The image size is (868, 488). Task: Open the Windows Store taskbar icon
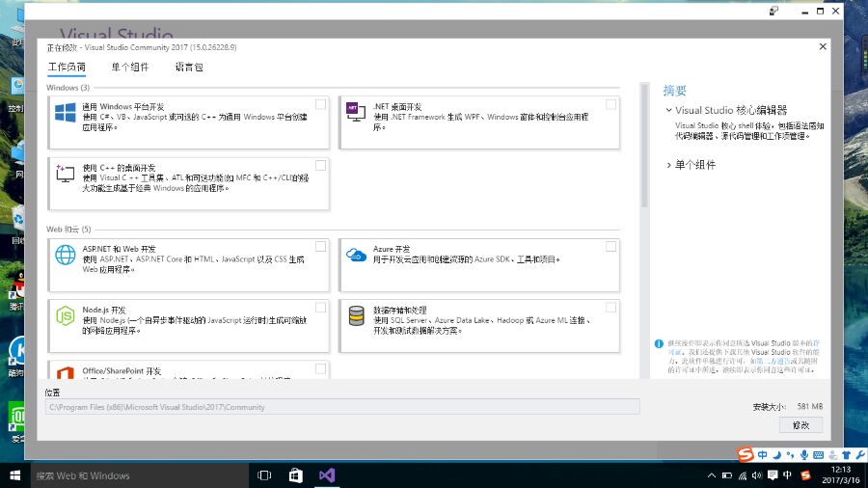pyautogui.click(x=296, y=475)
